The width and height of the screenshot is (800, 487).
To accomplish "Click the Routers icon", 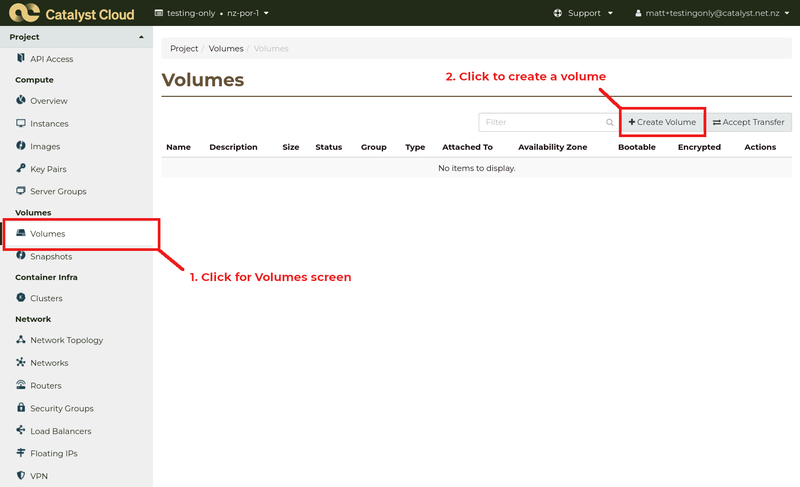I will coord(20,385).
